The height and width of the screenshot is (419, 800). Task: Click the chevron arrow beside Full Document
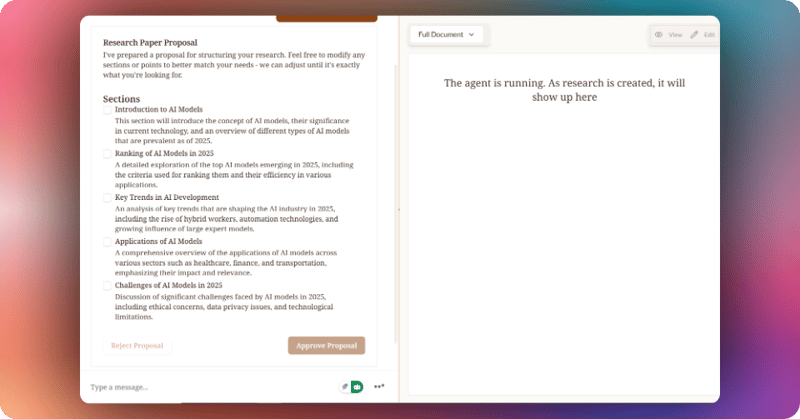472,35
